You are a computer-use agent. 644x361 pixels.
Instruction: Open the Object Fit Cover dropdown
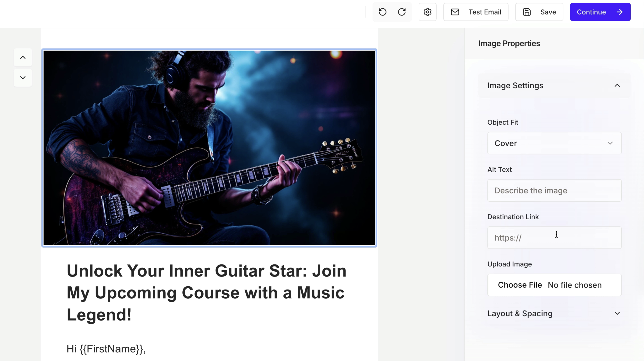tap(554, 143)
